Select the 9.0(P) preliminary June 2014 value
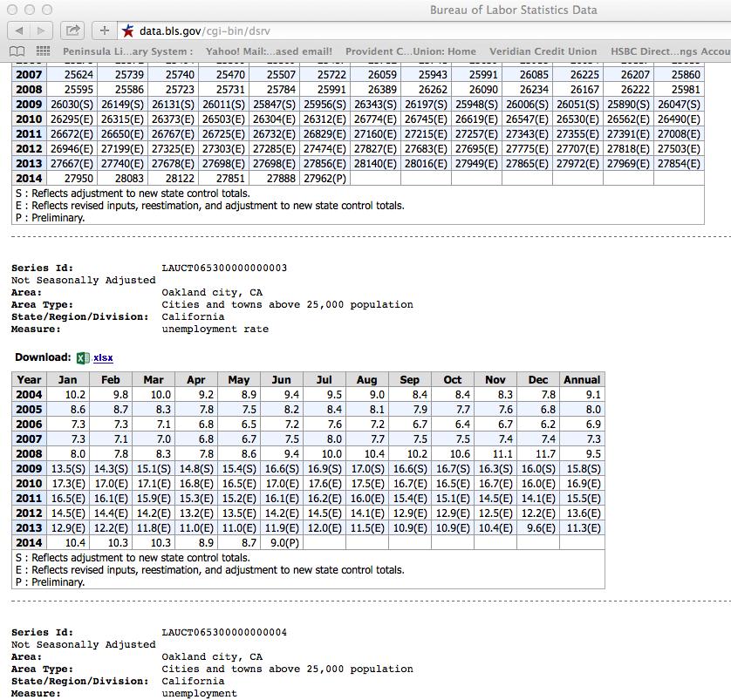 coord(282,542)
